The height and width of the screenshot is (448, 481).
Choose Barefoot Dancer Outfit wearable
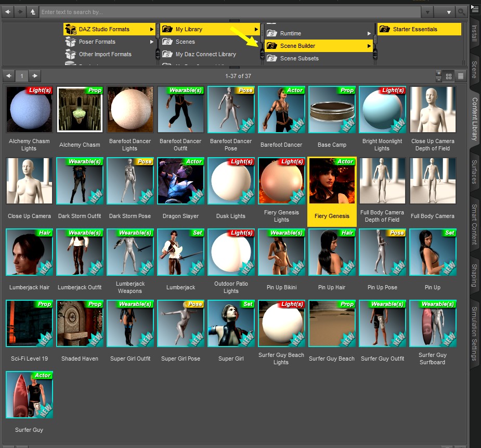click(180, 110)
